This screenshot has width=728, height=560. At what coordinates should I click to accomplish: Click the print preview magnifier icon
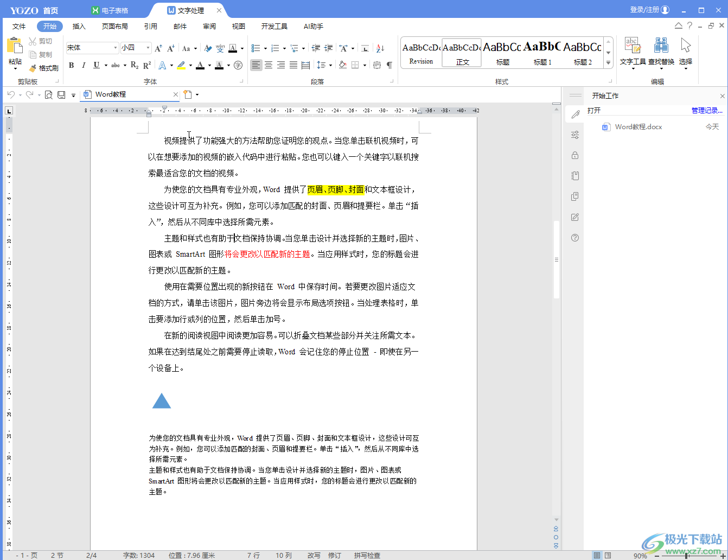(x=48, y=94)
